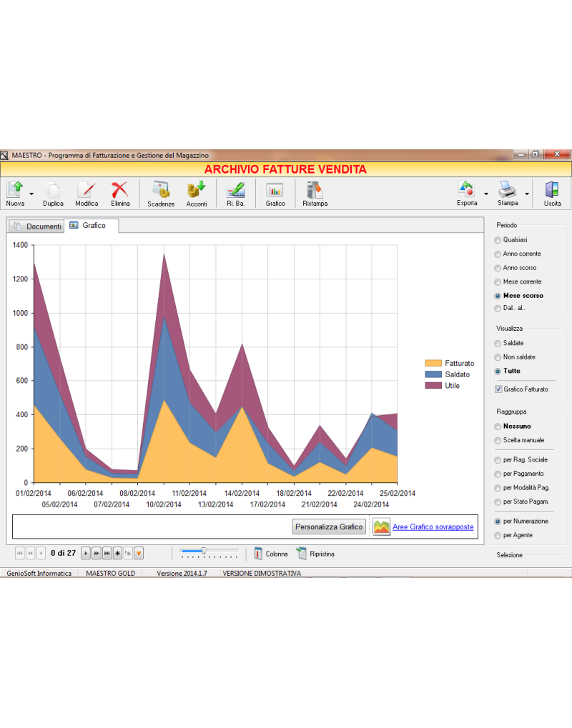Group by per Rag. Sociale

click(x=498, y=460)
